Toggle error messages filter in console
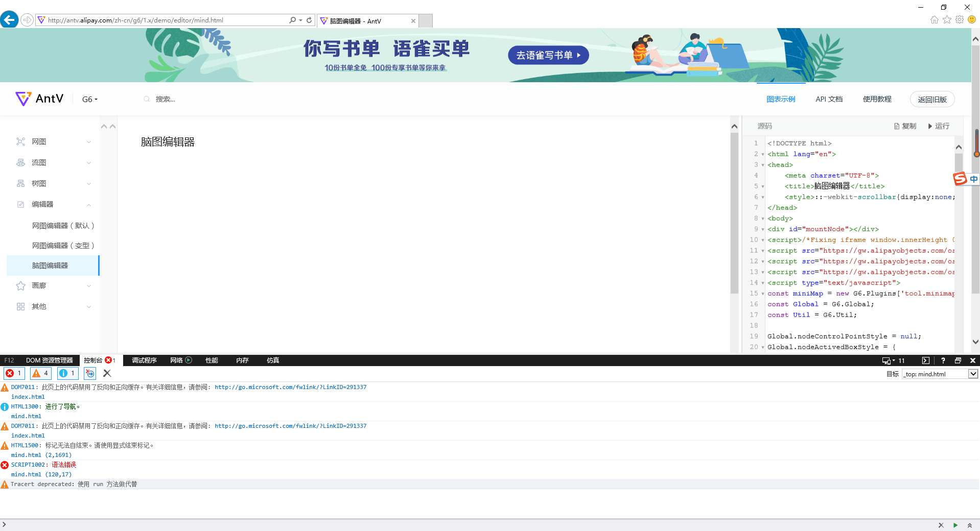Viewport: 980px width, 531px height. pyautogui.click(x=14, y=373)
